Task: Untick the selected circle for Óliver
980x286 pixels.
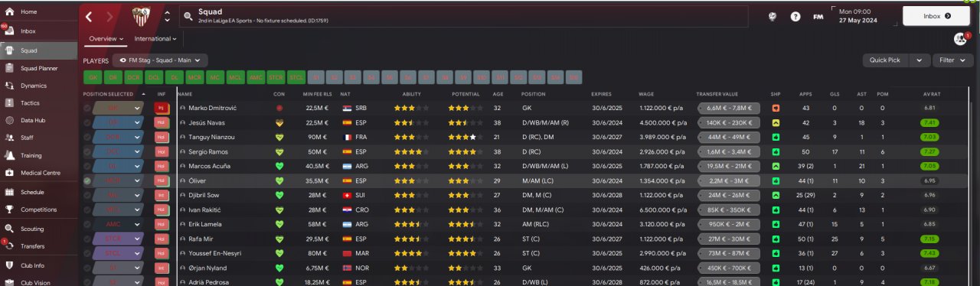Action: 87,180
